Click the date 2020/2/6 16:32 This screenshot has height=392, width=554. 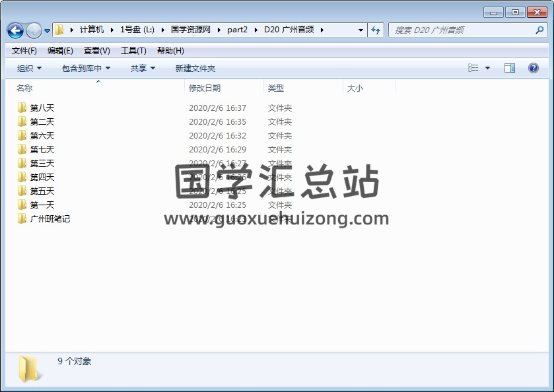pos(217,135)
